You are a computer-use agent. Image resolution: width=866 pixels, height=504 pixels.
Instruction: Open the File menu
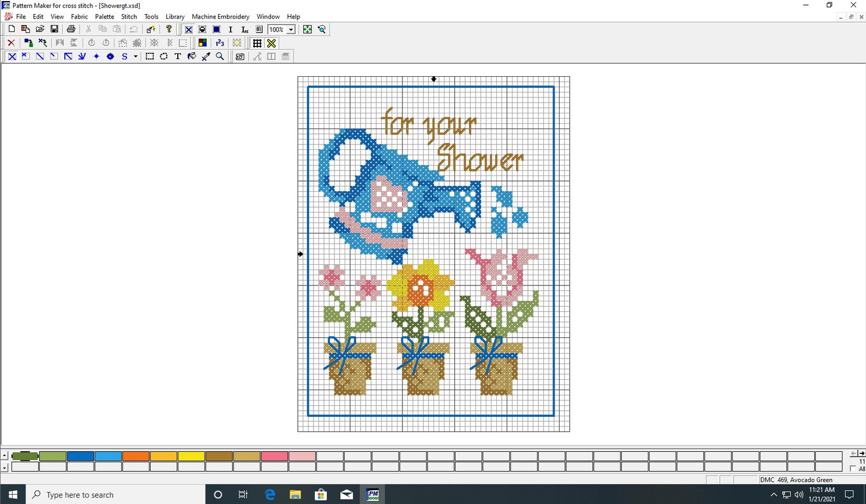[x=21, y=17]
